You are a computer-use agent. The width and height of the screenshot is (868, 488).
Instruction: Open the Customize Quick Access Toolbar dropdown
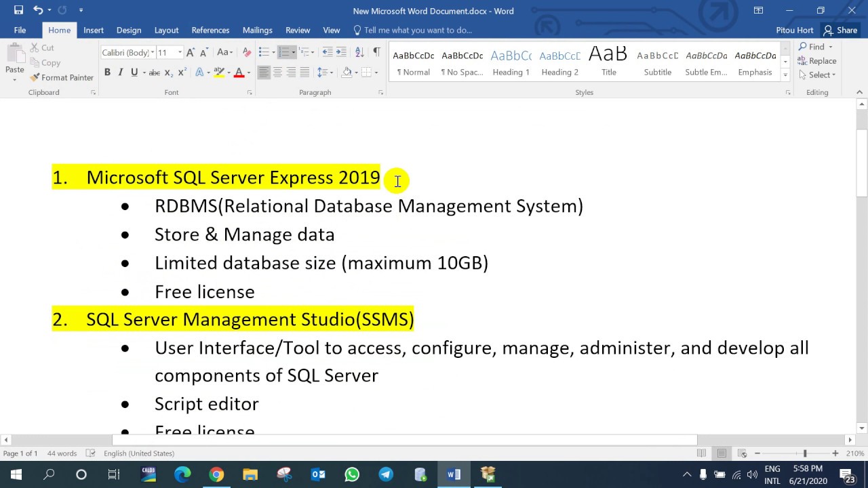point(81,10)
